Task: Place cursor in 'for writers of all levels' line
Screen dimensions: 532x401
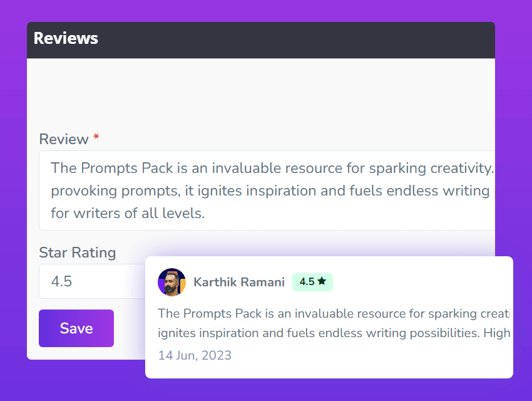Action: point(128,213)
